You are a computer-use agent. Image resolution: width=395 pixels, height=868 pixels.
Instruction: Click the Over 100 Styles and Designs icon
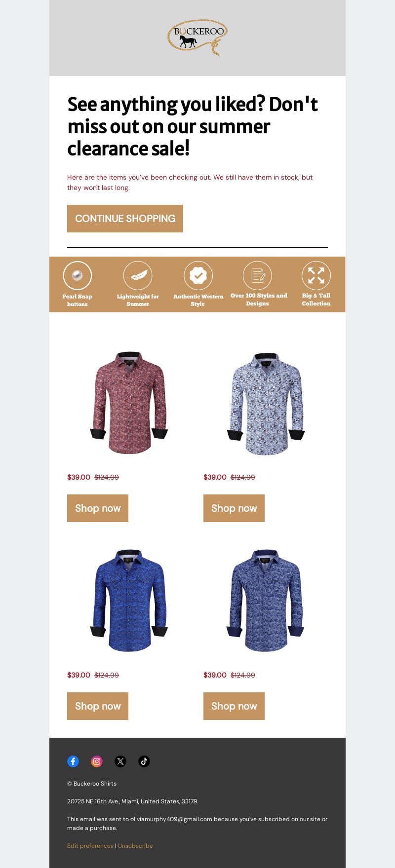(x=257, y=275)
